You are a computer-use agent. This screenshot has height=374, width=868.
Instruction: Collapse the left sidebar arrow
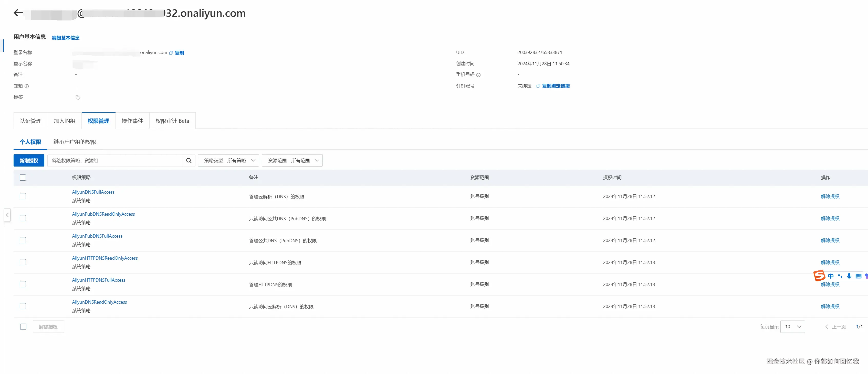click(7, 215)
